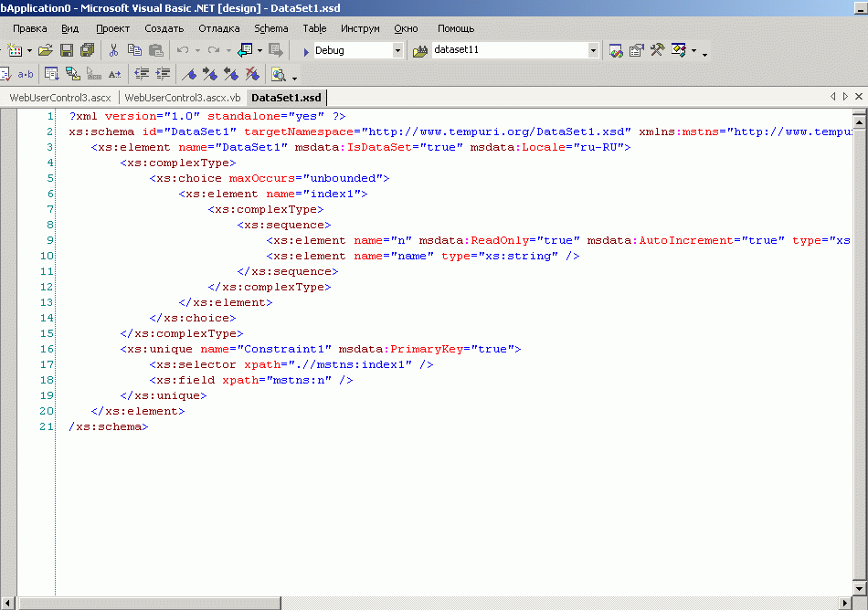The image size is (868, 610).
Task: Click the horizontal scrollbar left arrow
Action: (x=7, y=603)
